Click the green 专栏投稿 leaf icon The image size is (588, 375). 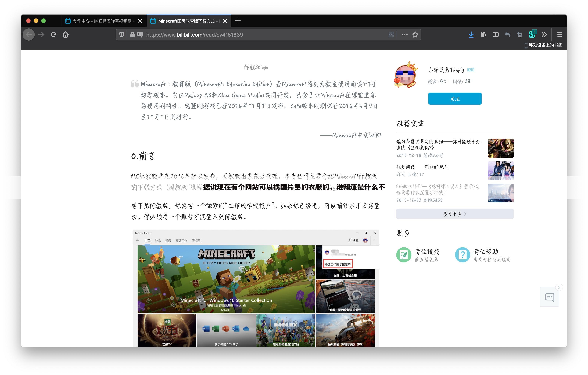click(404, 255)
